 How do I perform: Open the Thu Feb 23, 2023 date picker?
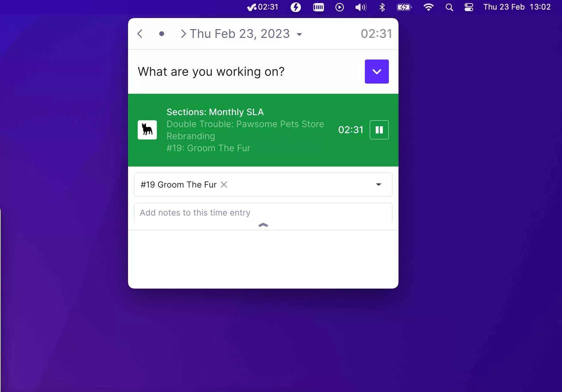click(246, 34)
